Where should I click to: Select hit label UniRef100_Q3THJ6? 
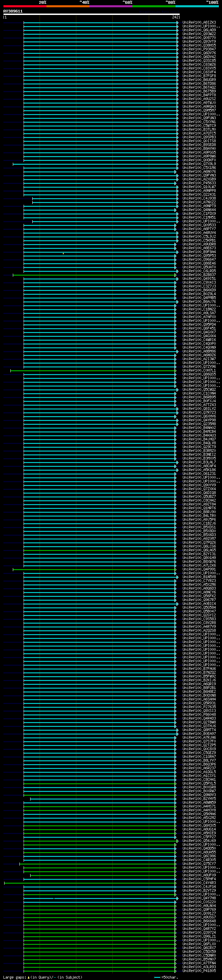point(199,726)
